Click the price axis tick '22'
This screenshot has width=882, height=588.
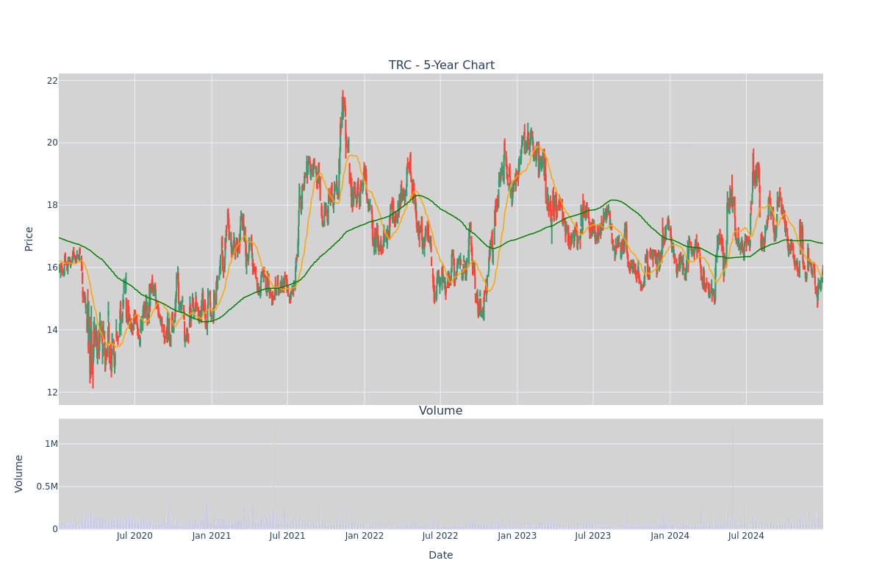[52, 81]
